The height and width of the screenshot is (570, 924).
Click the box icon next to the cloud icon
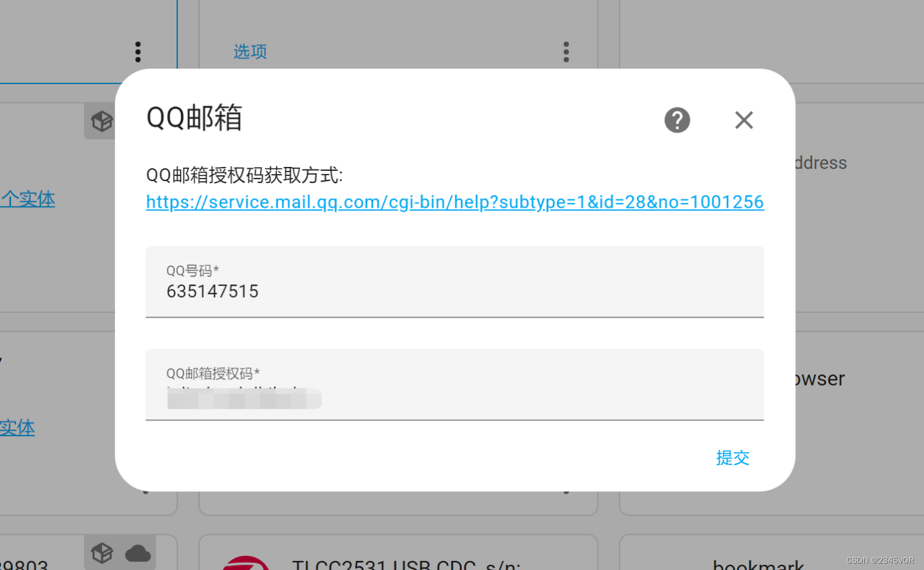click(102, 553)
